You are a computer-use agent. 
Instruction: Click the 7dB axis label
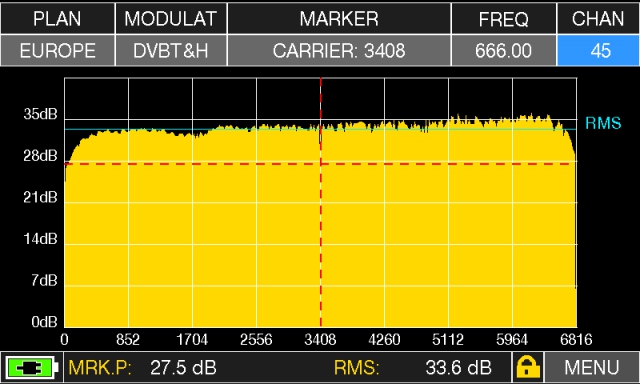tap(44, 280)
